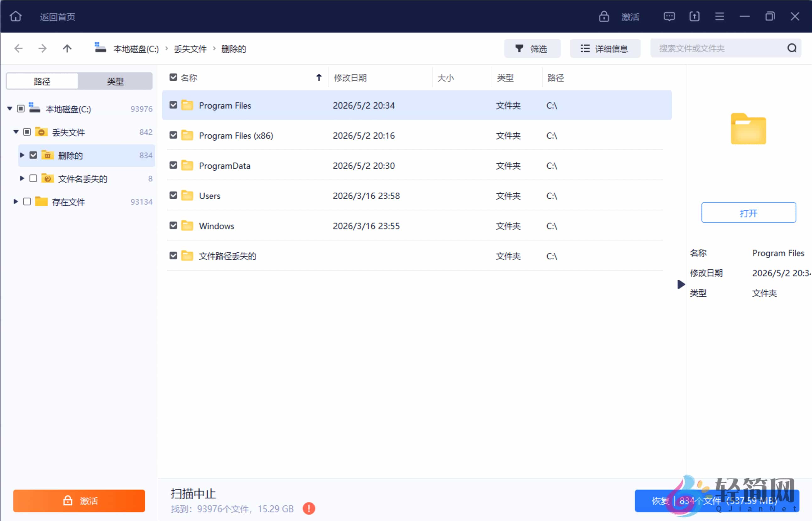Click the ProgramData folder icon
This screenshot has width=812, height=521.
[x=187, y=165]
